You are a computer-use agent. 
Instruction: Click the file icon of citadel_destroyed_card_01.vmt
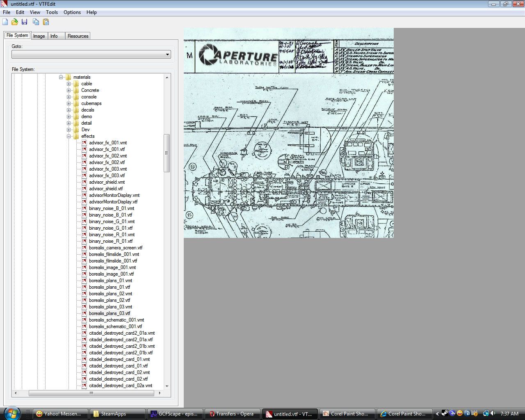(x=84, y=359)
